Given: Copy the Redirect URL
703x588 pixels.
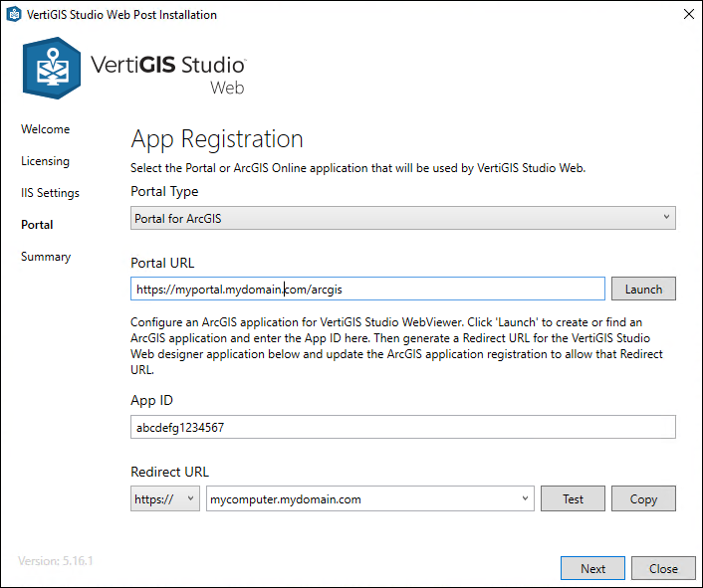Looking at the screenshot, I should coord(643,498).
